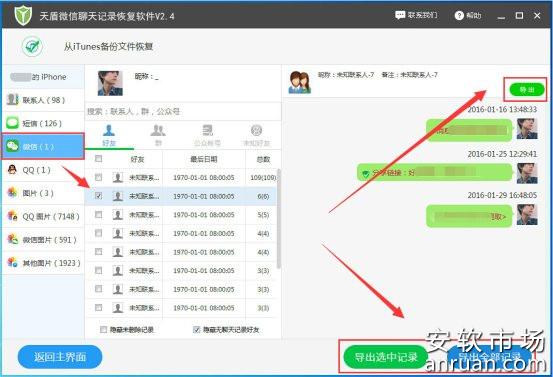Select the 短信 (126) messages category

point(43,123)
